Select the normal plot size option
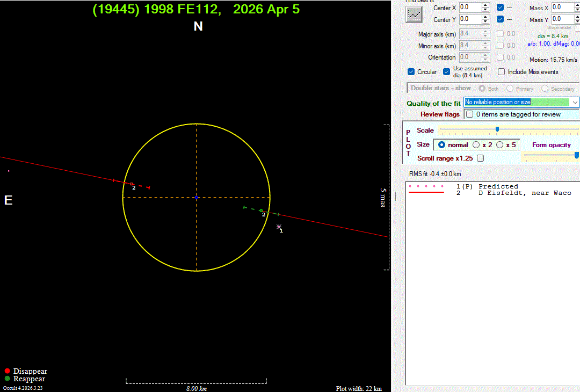580x392 pixels. click(x=442, y=145)
